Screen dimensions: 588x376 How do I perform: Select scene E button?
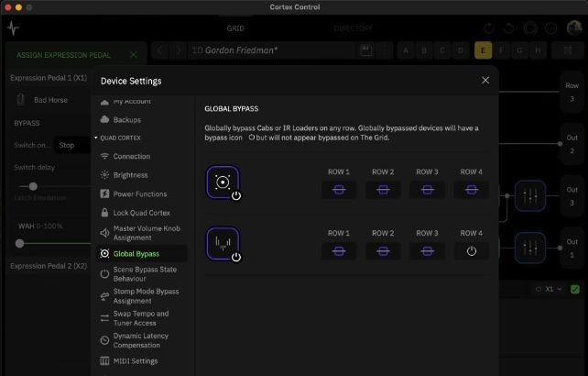(x=483, y=50)
